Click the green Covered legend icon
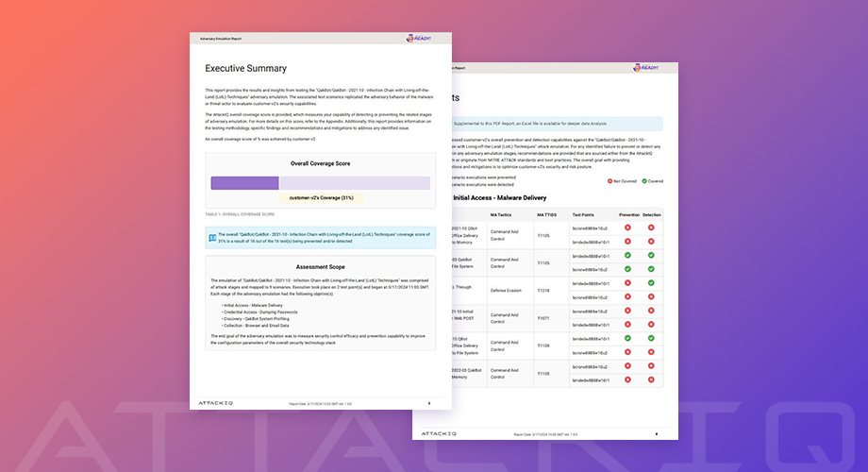Viewport: 868px width, 472px height. (x=644, y=181)
